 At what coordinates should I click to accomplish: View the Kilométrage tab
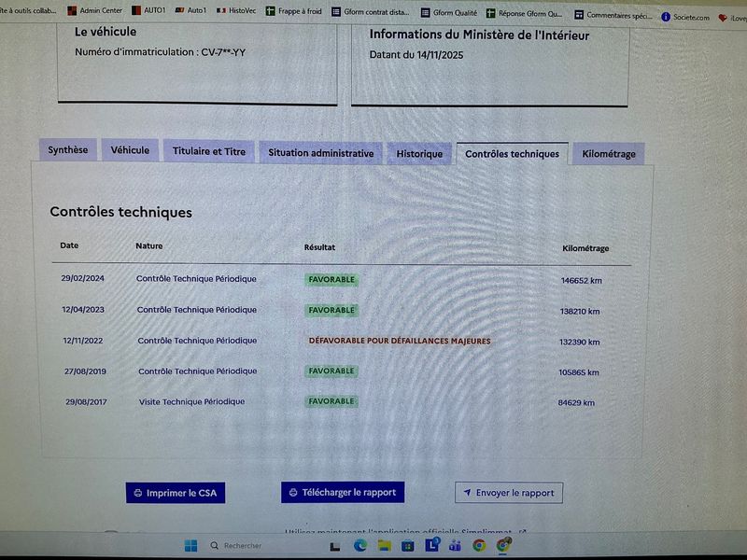coord(608,154)
